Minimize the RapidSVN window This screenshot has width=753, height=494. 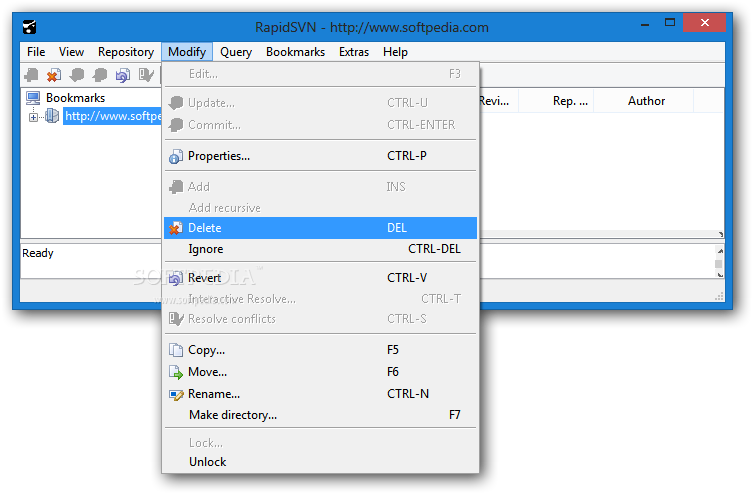click(x=645, y=23)
